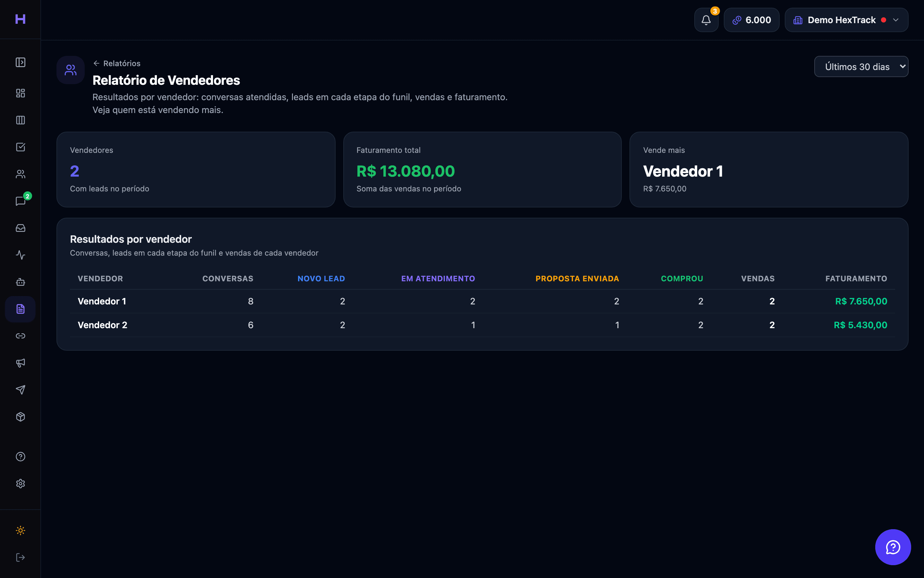Click the purple support chat bubble button
Screen dimensions: 924x578
coord(893,547)
